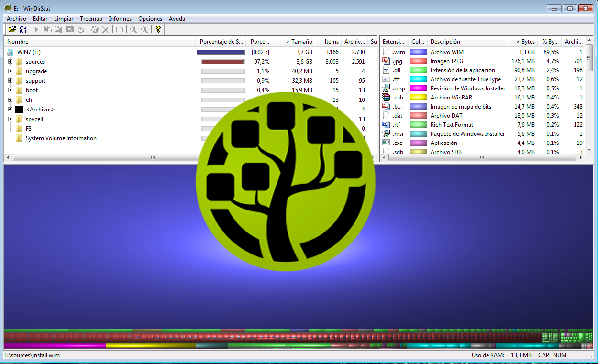Expand the spycell folder tree node
The image size is (598, 364).
(x=10, y=119)
